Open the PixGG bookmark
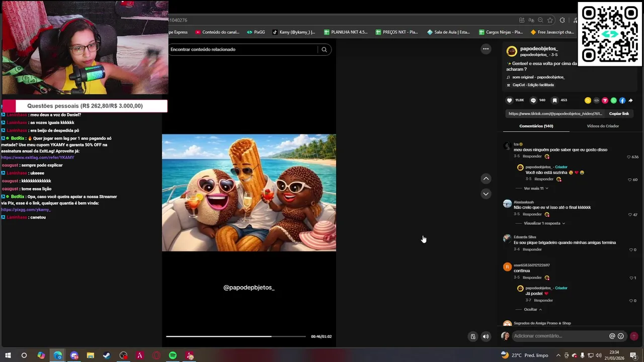 coord(256,32)
